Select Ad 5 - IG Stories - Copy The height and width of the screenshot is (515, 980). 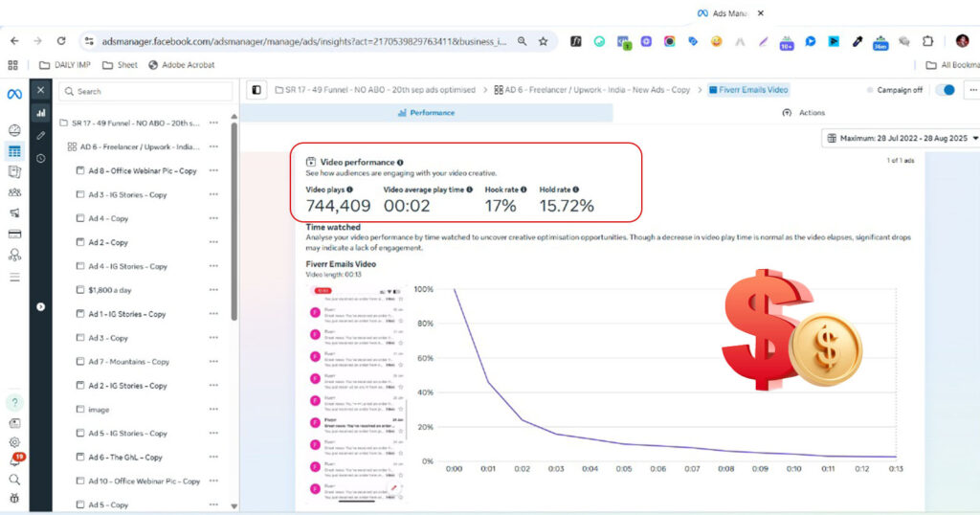click(x=122, y=433)
